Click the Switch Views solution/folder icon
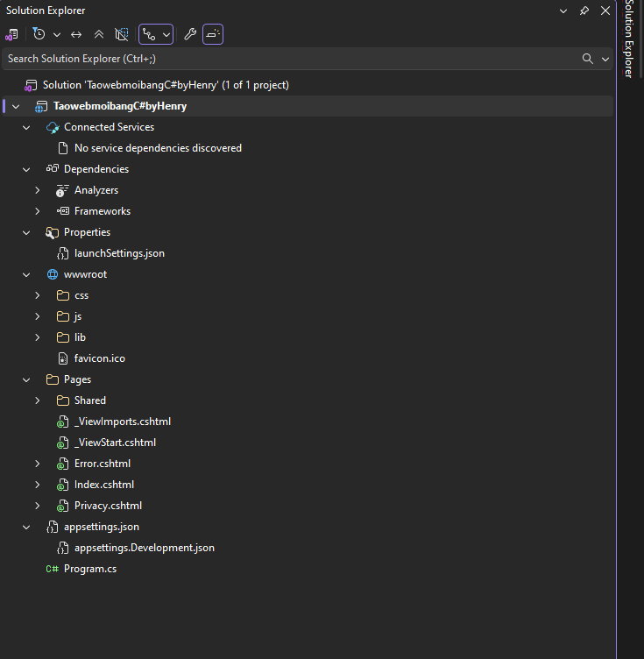Image resolution: width=644 pixels, height=659 pixels. click(11, 34)
